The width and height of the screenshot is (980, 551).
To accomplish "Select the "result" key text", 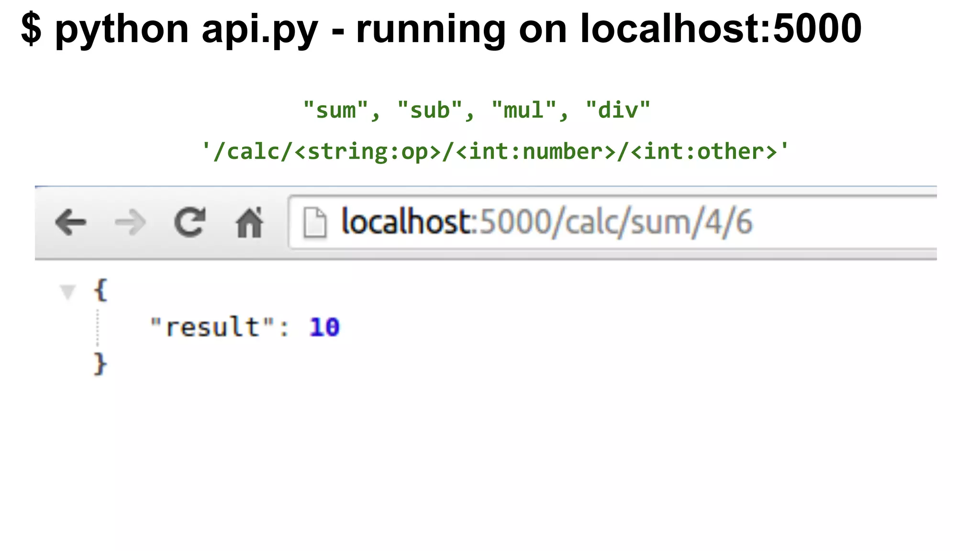I will tap(213, 327).
